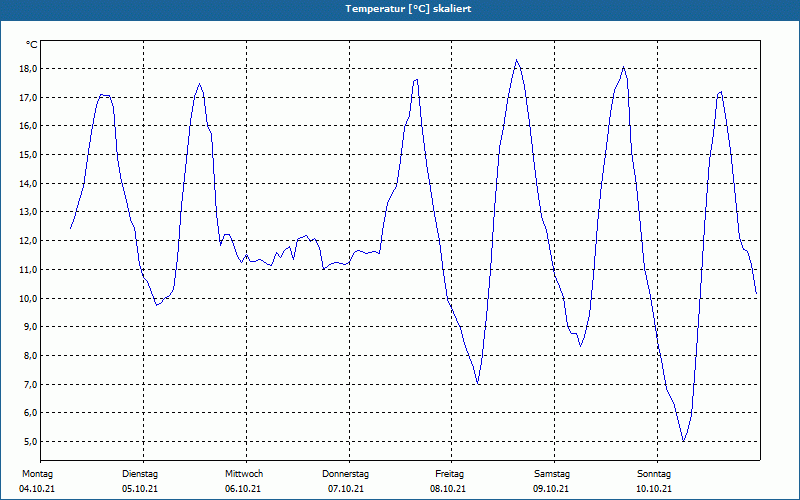Select the Mittwoch day label
Image resolution: width=800 pixels, height=500 pixels.
tap(244, 474)
